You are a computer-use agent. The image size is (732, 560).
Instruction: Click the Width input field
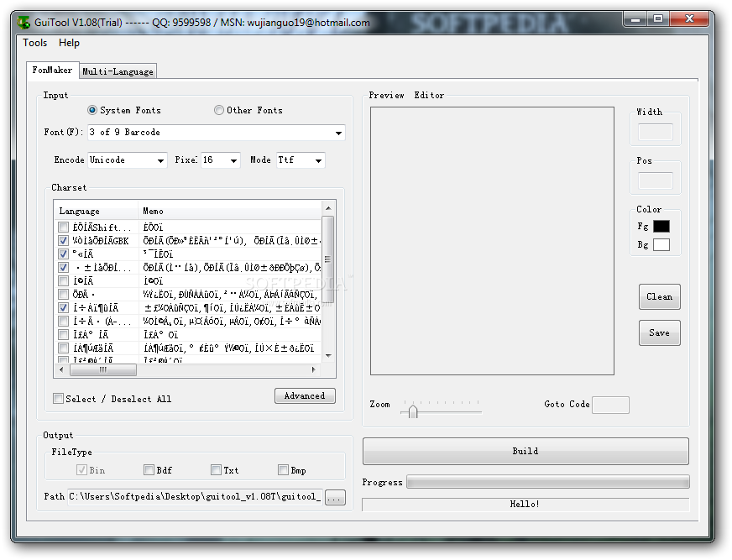[656, 132]
